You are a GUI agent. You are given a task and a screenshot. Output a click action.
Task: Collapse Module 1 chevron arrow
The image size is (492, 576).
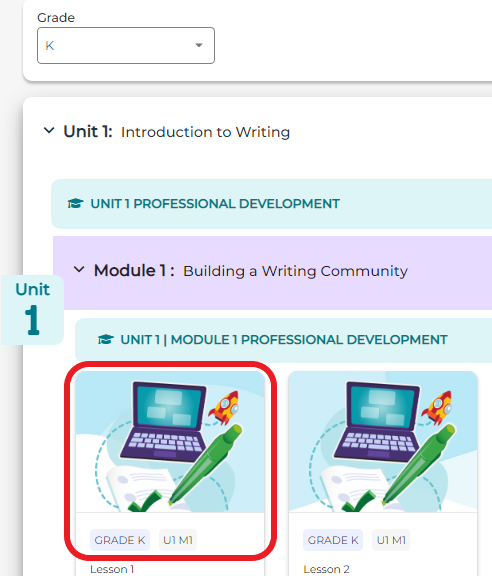click(79, 270)
